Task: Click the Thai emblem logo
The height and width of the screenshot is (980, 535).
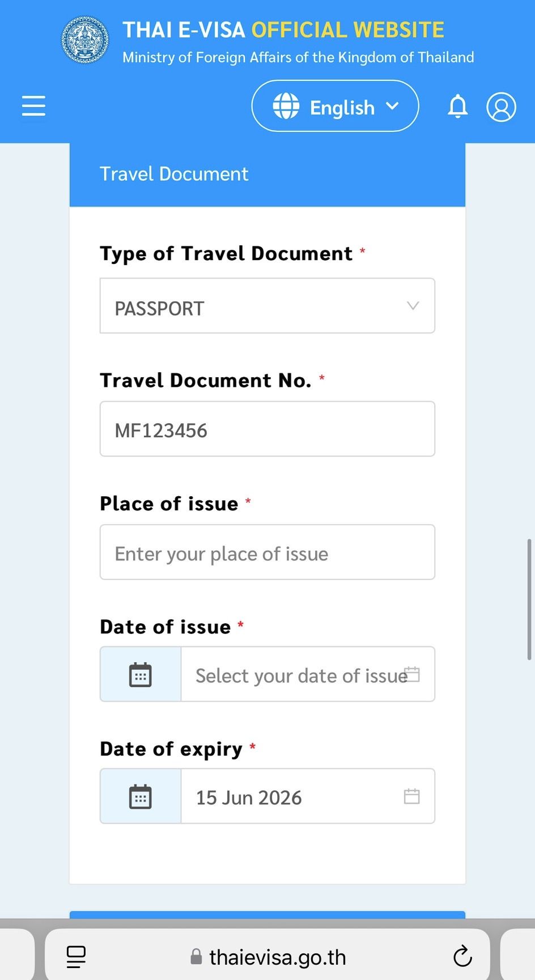Action: click(x=85, y=40)
